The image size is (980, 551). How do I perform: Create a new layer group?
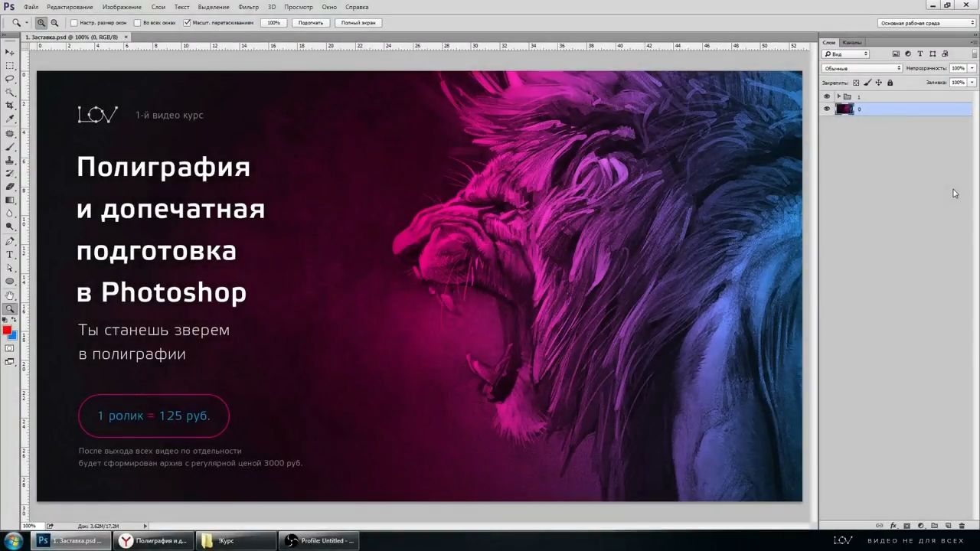click(x=935, y=526)
